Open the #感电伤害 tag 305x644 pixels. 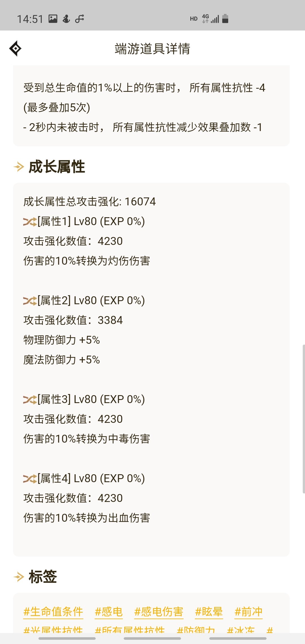tap(159, 612)
